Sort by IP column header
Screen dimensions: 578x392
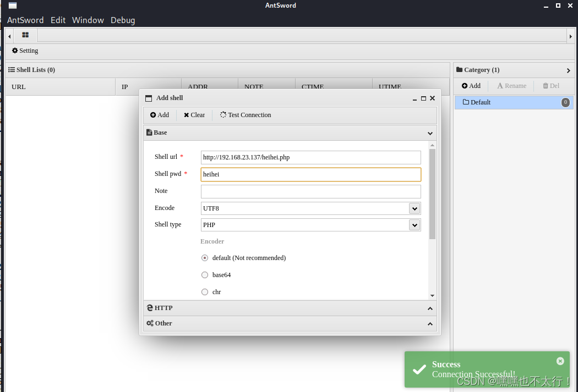tap(149, 87)
